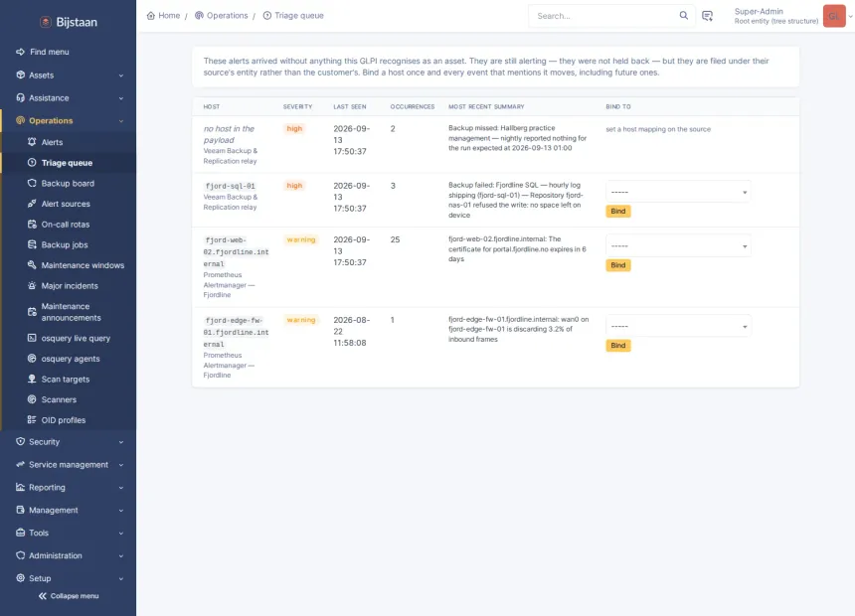Viewport: 855px width, 616px height.
Task: Open Bind to dropdown for fjord-web-02
Action: click(x=678, y=245)
